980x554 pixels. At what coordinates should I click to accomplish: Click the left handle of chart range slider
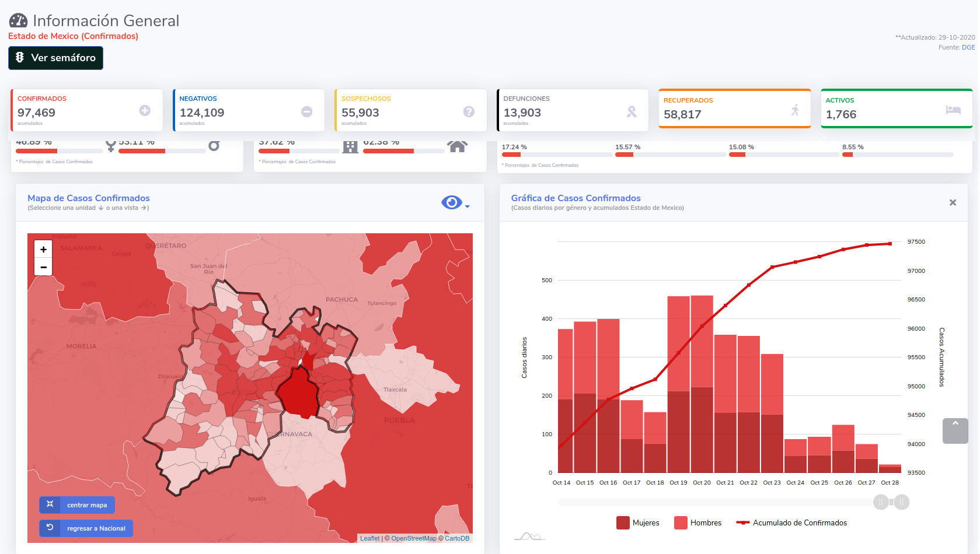[881, 502]
